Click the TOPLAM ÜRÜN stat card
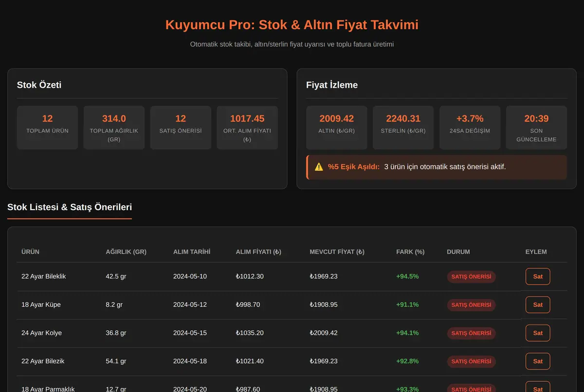This screenshot has width=584, height=392. pyautogui.click(x=47, y=127)
